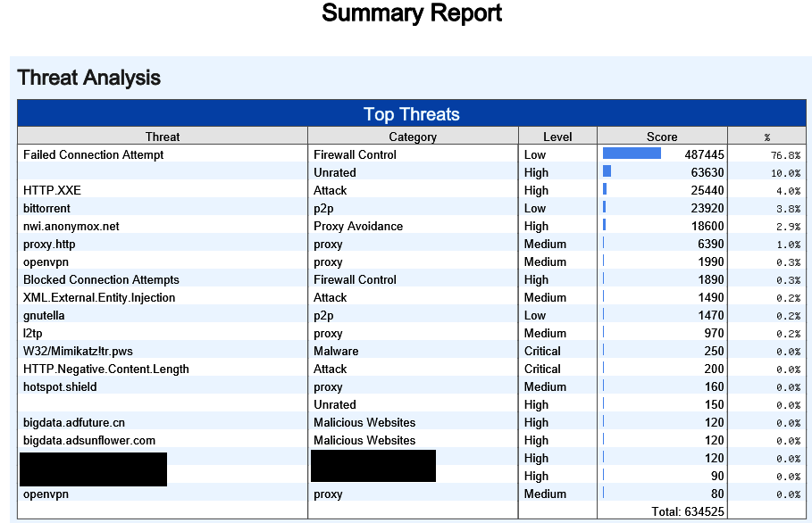812x523 pixels.
Task: Click the Failed Connection Attempt score bar
Action: (x=632, y=154)
